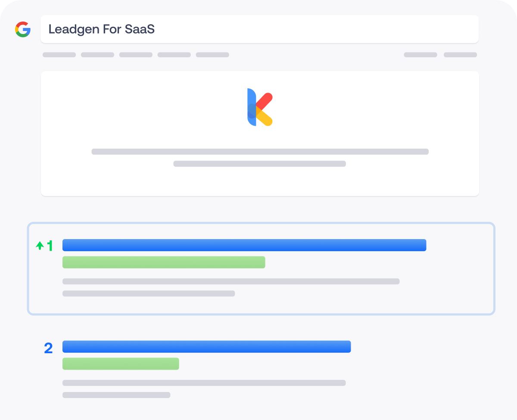Select the first placeholder tab under search bar
Viewport: 517px width, 420px height.
pyautogui.click(x=59, y=55)
